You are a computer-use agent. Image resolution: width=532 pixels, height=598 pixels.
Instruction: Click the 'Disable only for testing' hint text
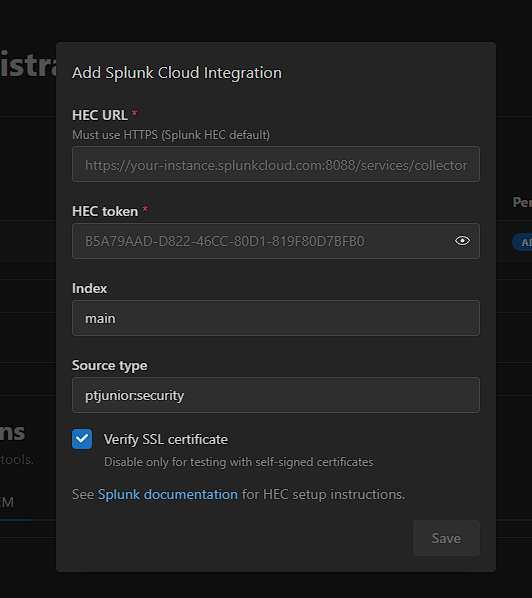(x=239, y=462)
